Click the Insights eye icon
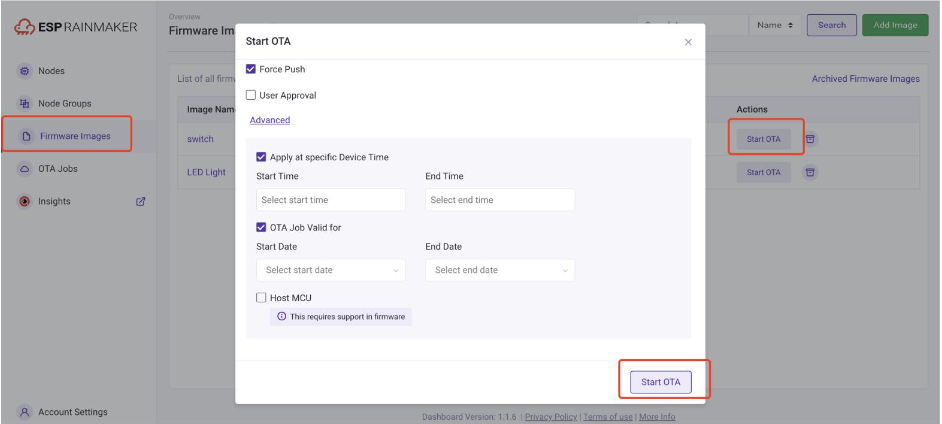 point(24,202)
